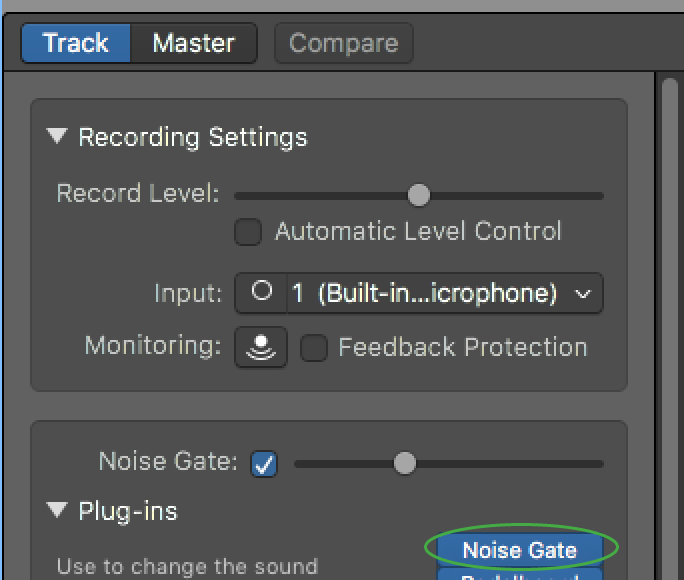Switch to the Track tab
This screenshot has height=580, width=684.
76,43
